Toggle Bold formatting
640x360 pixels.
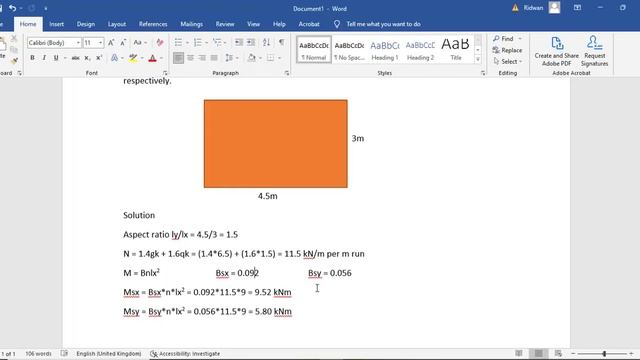coord(32,58)
